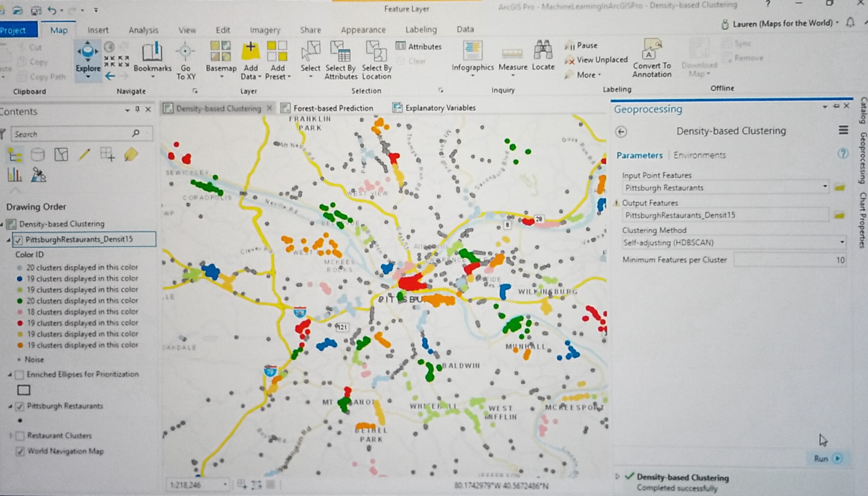Viewport: 868px width, 496px height.
Task: Click the Add Data icon
Action: pyautogui.click(x=251, y=51)
